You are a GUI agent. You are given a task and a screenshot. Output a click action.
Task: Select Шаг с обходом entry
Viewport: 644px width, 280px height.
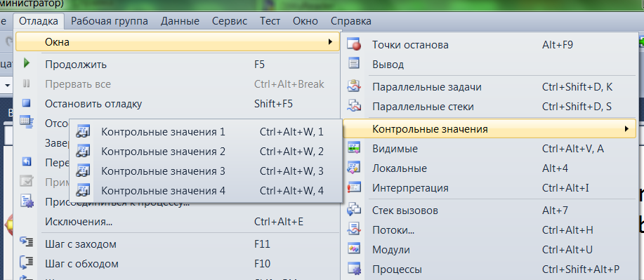tap(177, 263)
